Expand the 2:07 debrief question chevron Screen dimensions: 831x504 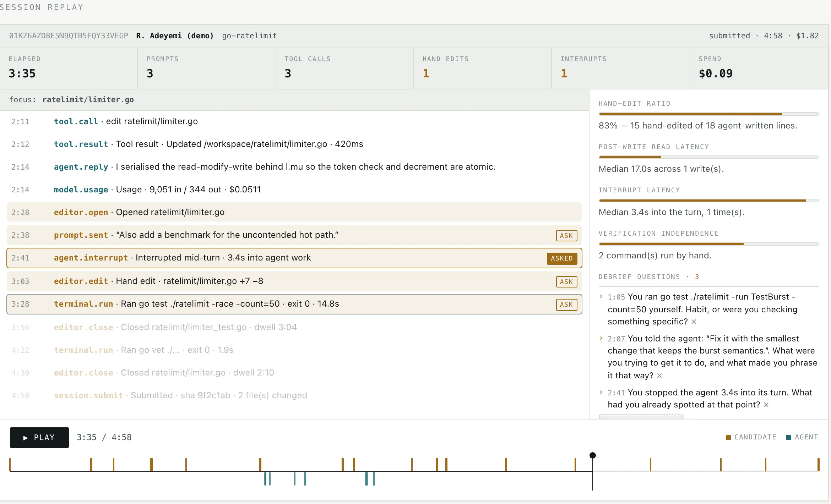click(x=601, y=338)
